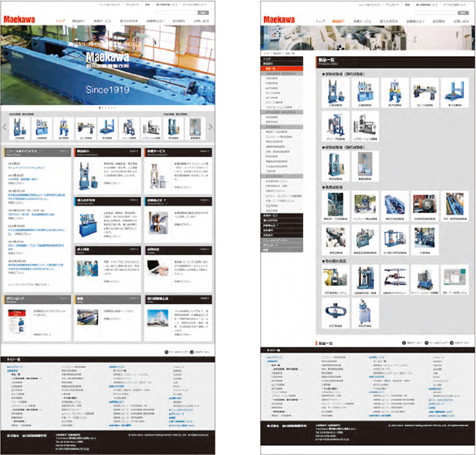Image resolution: width=476 pixels, height=455 pixels.
Task: Click the previous-page circle icon on the right page
Action: pyautogui.click(x=404, y=343)
